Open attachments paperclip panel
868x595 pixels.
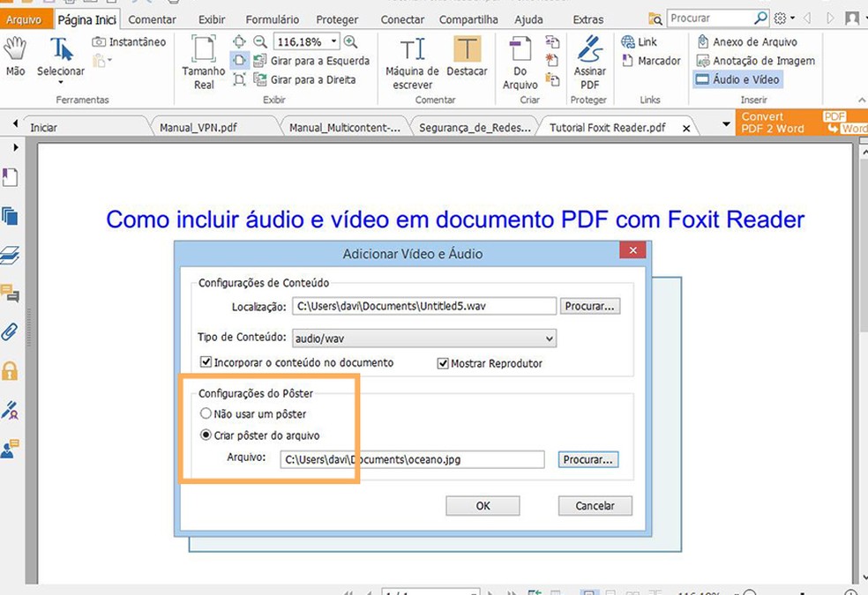[10, 331]
